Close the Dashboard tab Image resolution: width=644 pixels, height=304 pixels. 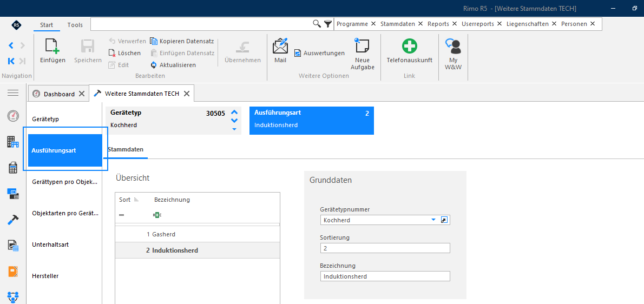(x=81, y=94)
